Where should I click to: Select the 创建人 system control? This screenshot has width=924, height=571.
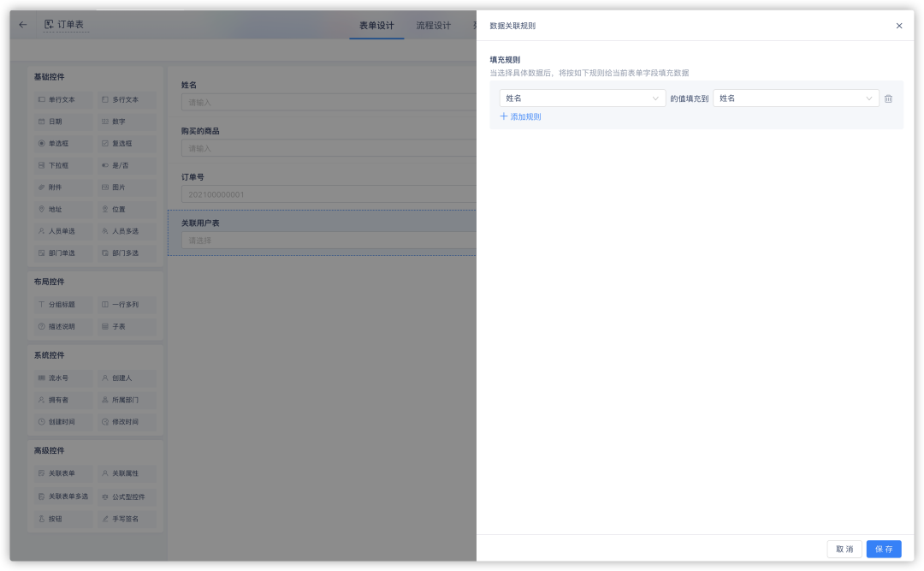point(127,378)
